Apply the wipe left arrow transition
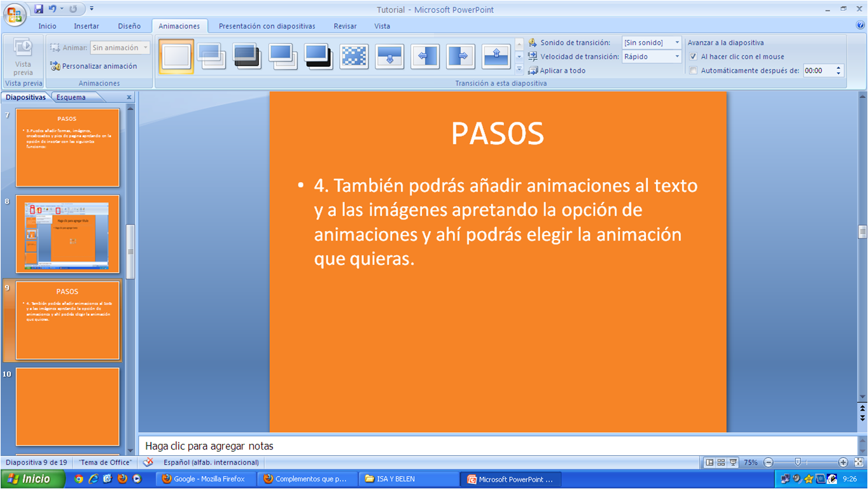The height and width of the screenshot is (489, 868). coord(425,56)
